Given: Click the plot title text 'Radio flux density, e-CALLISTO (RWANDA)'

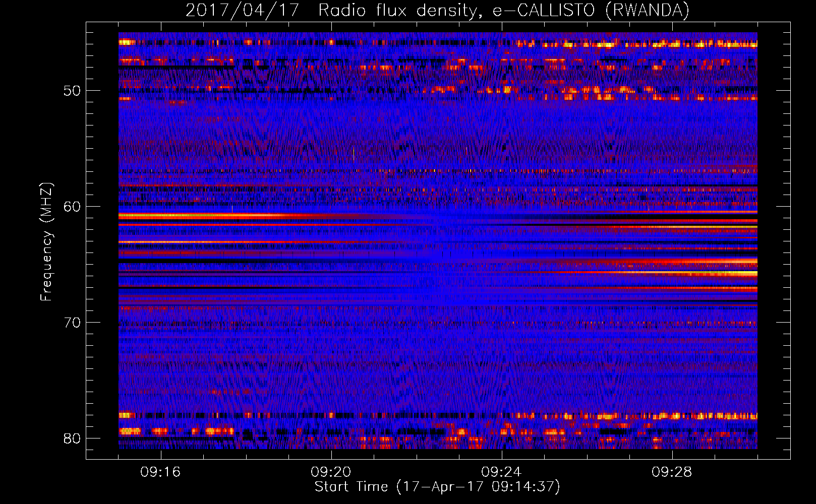Looking at the screenshot, I should tap(504, 11).
